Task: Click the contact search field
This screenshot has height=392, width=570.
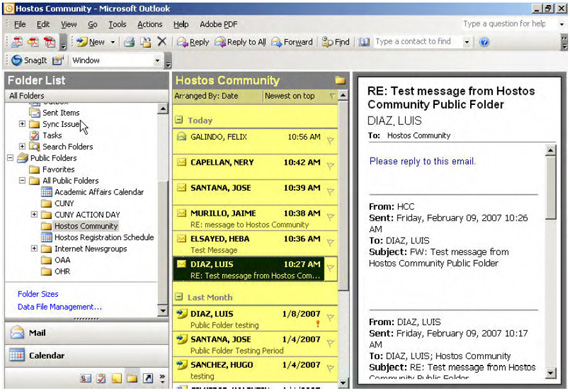Action: pyautogui.click(x=418, y=42)
